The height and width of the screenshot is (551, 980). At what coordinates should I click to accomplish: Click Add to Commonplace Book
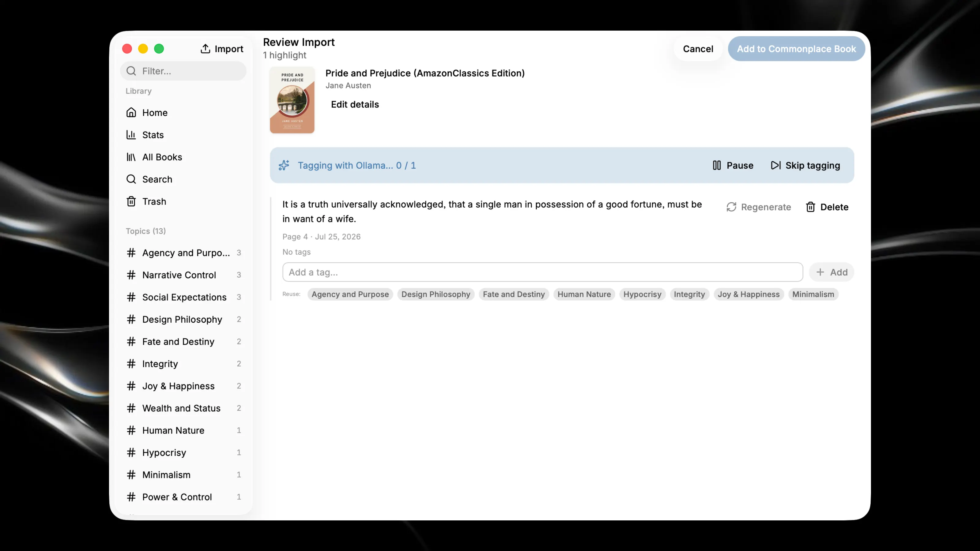tap(796, 49)
